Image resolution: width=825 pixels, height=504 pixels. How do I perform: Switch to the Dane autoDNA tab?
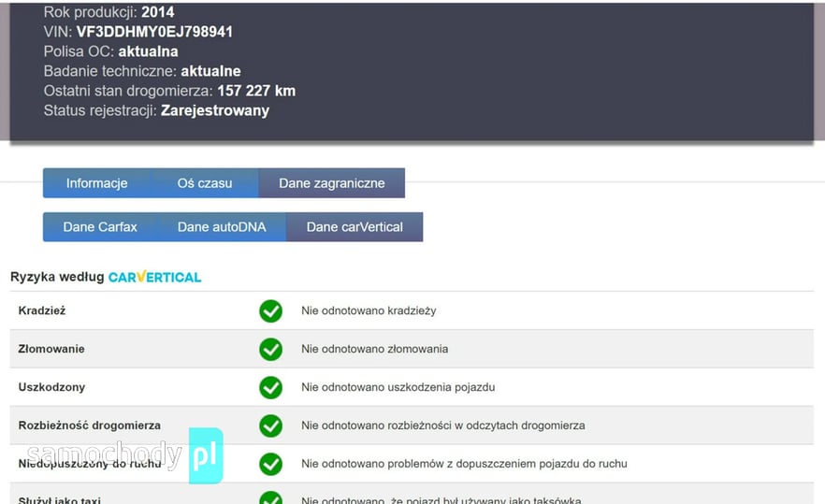[222, 226]
